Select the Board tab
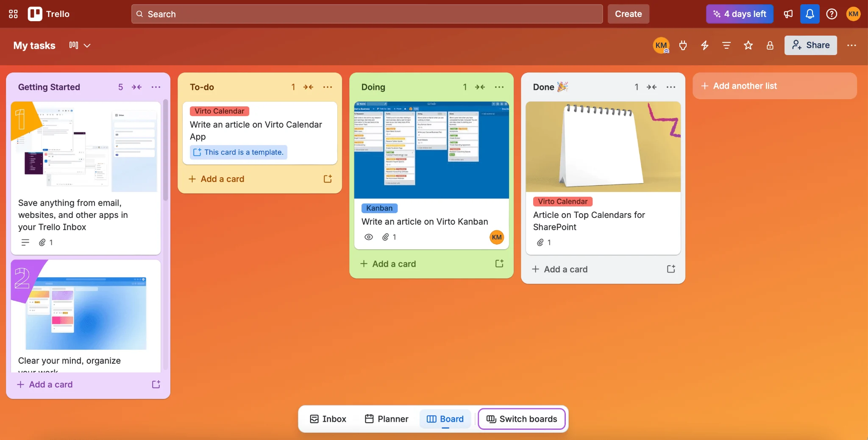 (445, 419)
